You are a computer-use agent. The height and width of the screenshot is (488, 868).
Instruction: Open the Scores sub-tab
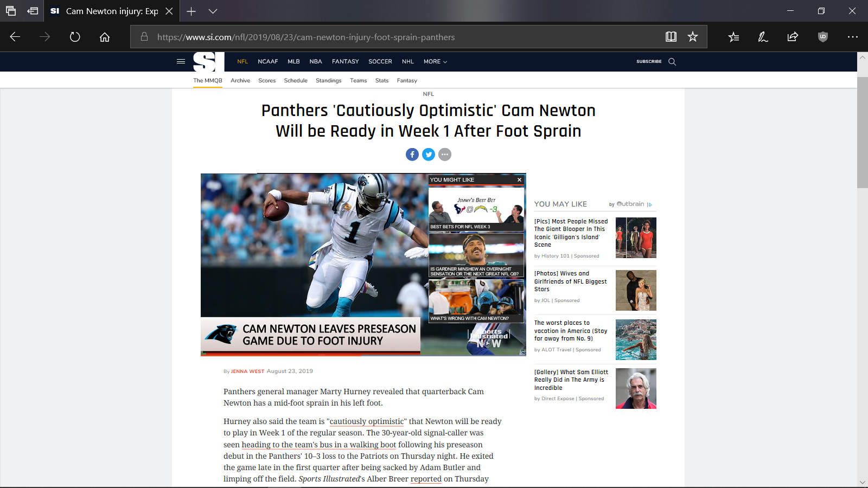pos(267,80)
